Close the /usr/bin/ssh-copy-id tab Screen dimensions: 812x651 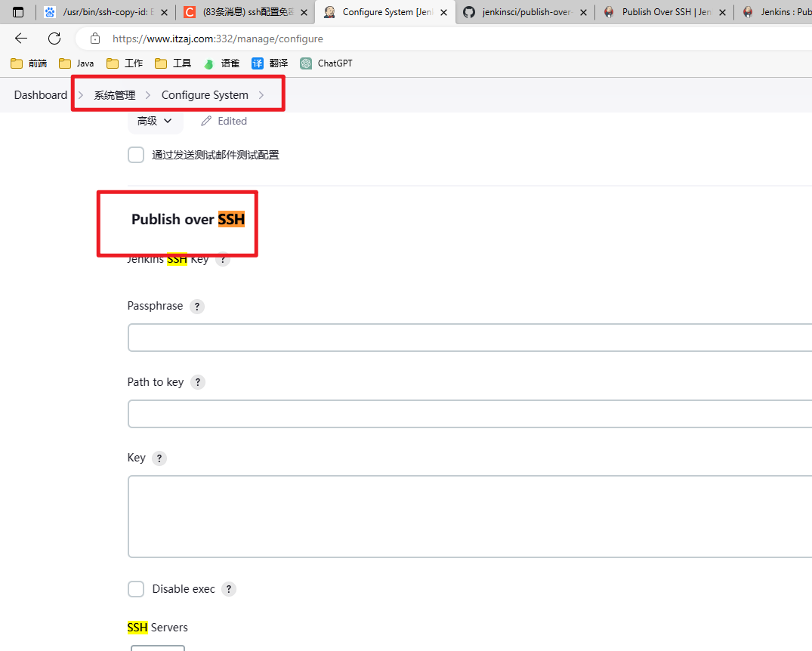coord(164,12)
